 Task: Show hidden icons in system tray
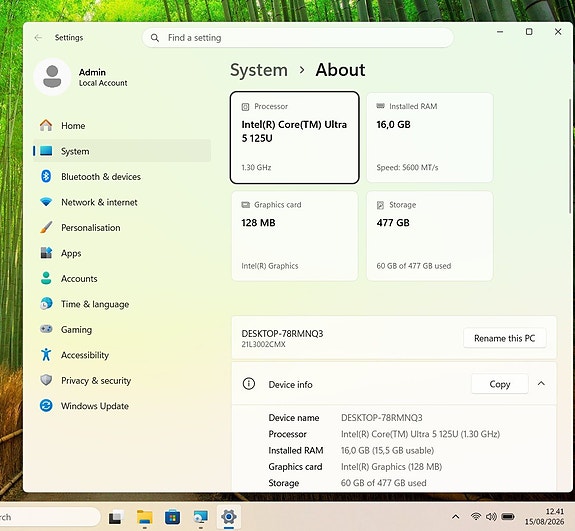(455, 517)
